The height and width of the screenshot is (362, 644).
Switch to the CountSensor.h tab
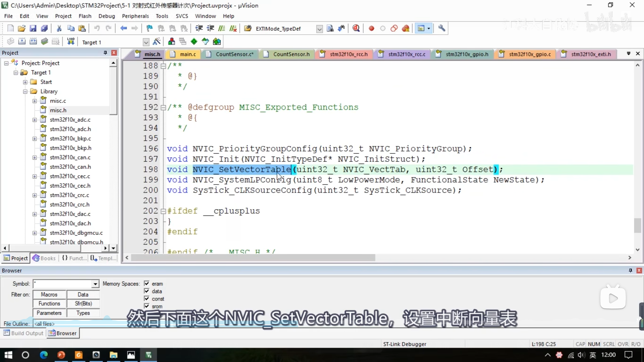pyautogui.click(x=291, y=54)
